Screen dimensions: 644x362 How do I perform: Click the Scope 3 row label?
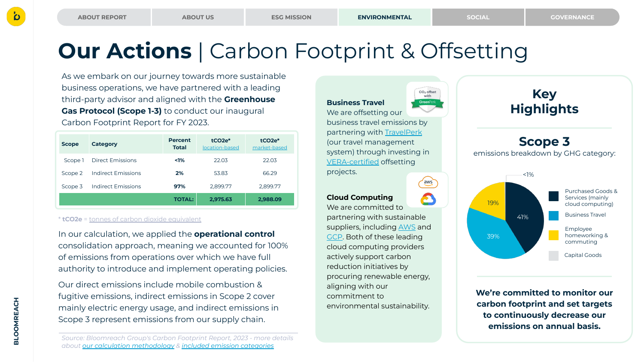point(72,187)
